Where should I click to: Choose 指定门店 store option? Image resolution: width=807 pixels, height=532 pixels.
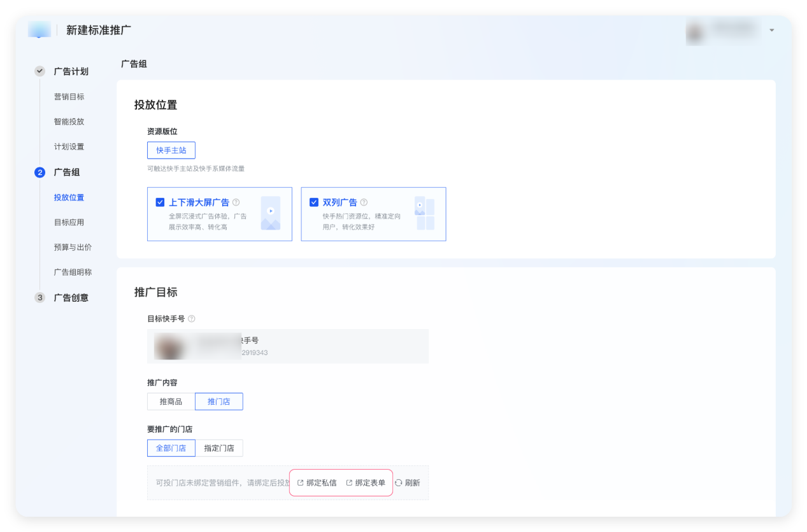point(220,447)
